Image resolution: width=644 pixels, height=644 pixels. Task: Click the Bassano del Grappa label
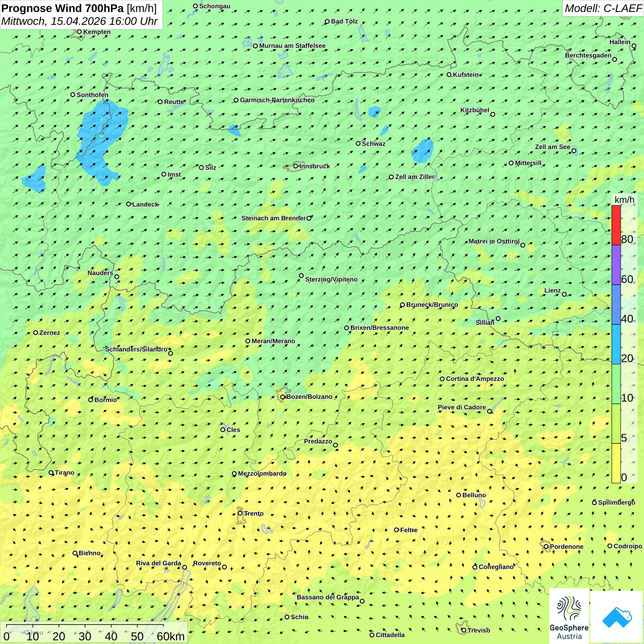point(328,597)
